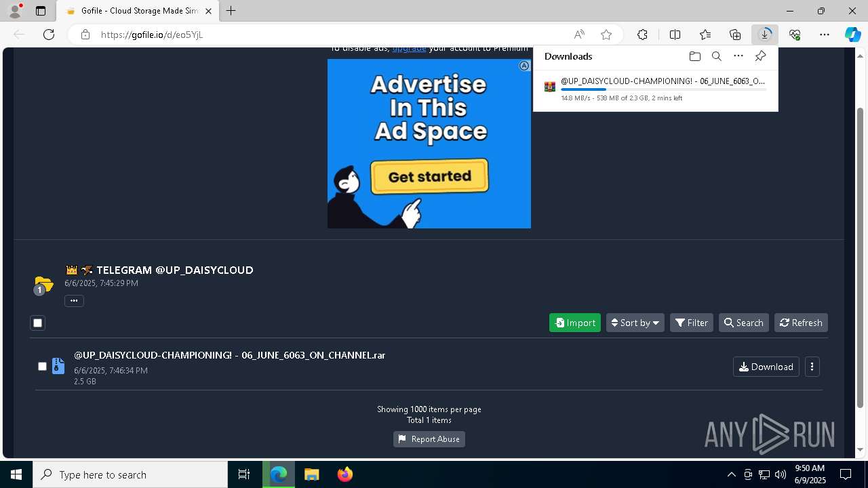Check the rar file's checkbox
The image size is (868, 488).
tap(42, 367)
